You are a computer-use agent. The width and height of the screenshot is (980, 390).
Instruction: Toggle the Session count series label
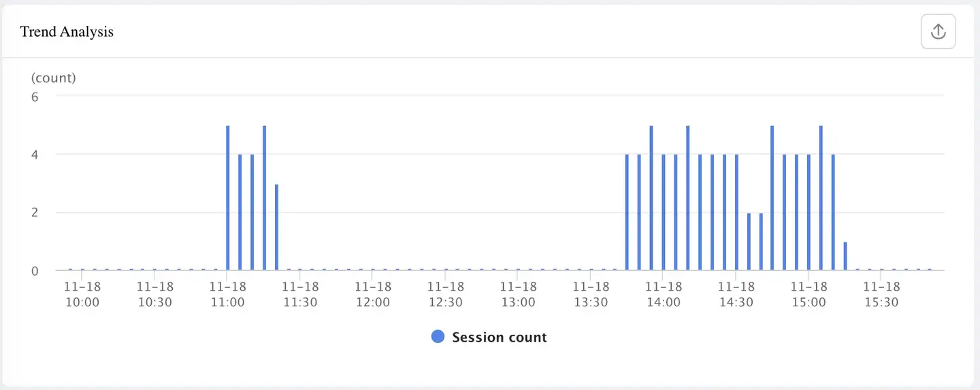coord(499,338)
